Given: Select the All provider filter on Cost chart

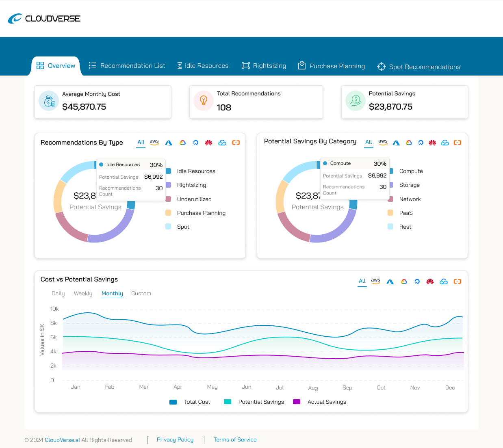Looking at the screenshot, I should (x=362, y=281).
